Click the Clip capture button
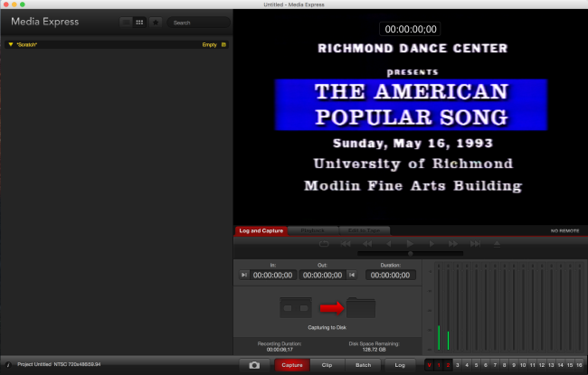This screenshot has width=588, height=375. click(x=327, y=365)
